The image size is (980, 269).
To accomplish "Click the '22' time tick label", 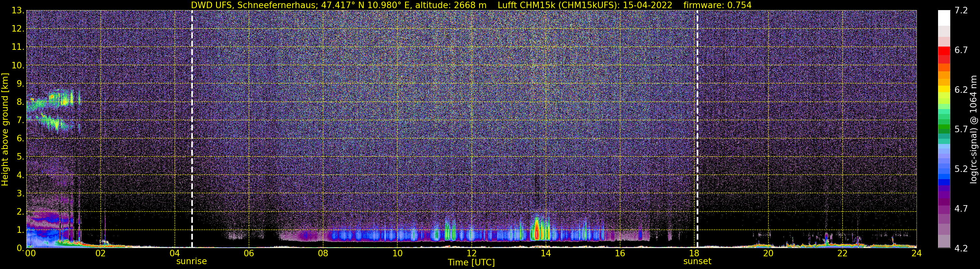I will pyautogui.click(x=842, y=253).
